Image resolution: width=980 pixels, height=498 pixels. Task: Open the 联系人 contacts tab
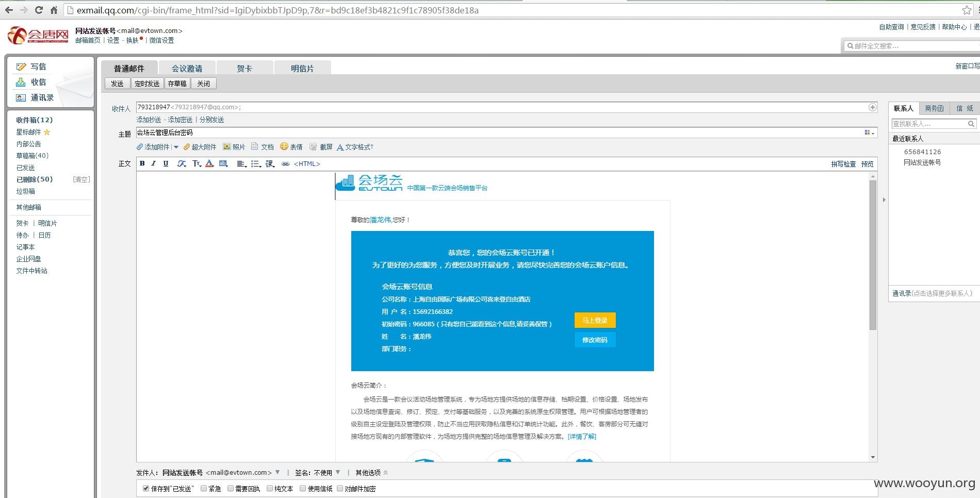[904, 108]
